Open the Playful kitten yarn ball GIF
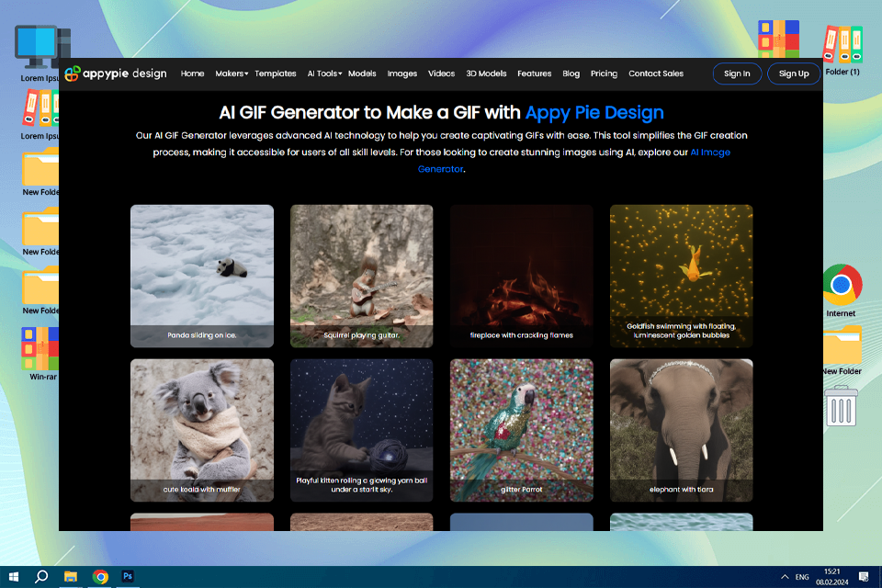Viewport: 882px width, 588px height. pos(362,431)
